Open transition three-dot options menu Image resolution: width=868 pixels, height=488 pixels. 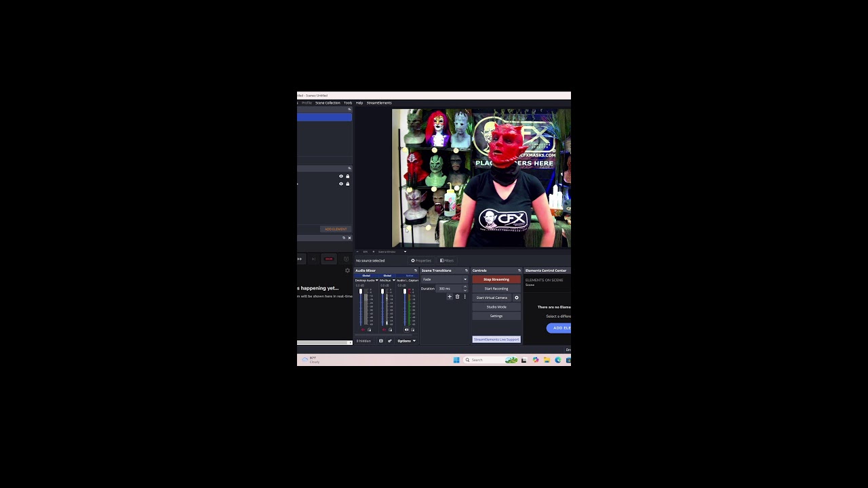coord(465,297)
